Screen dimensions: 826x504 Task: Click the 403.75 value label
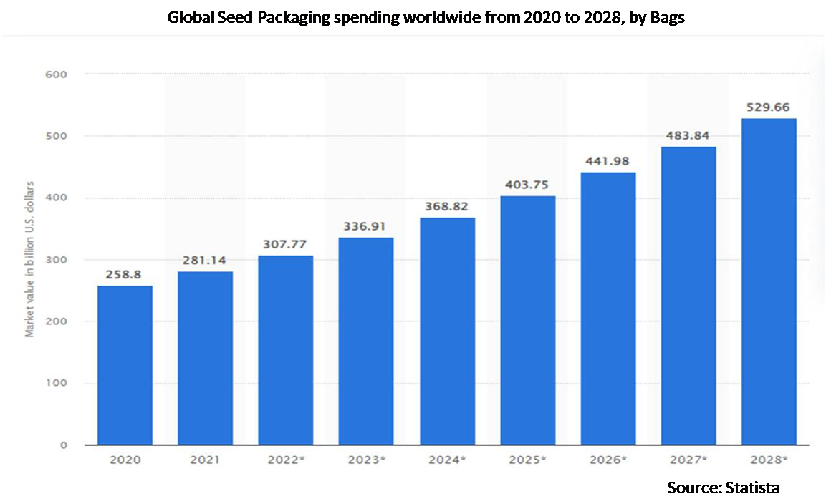click(x=527, y=185)
